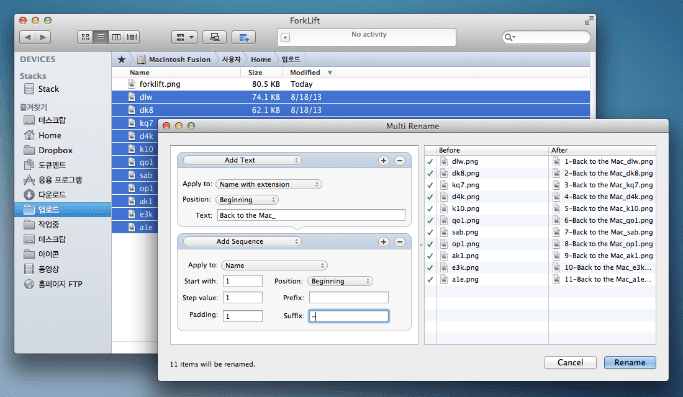
Task: Open 아이콘 folder in the sidebar
Action: pyautogui.click(x=41, y=254)
